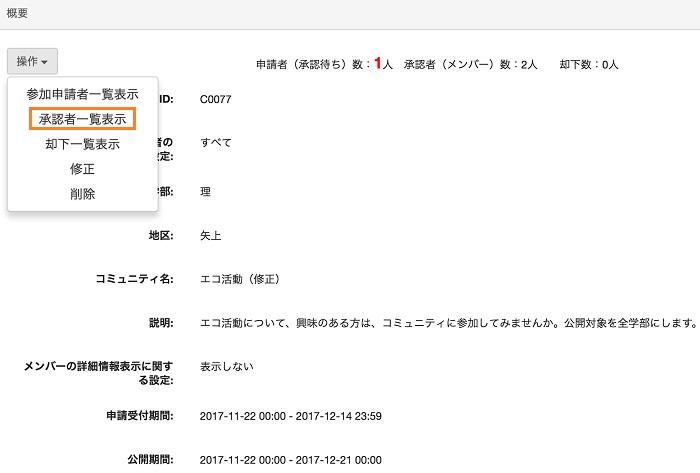This screenshot has height=473, width=700.
Task: Click the 承認者（メンバー）数：2人 text
Action: [x=470, y=64]
